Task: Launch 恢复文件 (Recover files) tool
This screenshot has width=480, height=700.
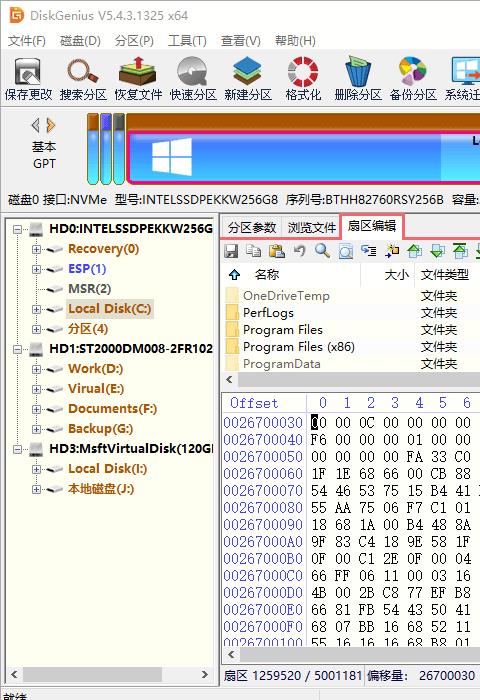Action: coord(138,79)
